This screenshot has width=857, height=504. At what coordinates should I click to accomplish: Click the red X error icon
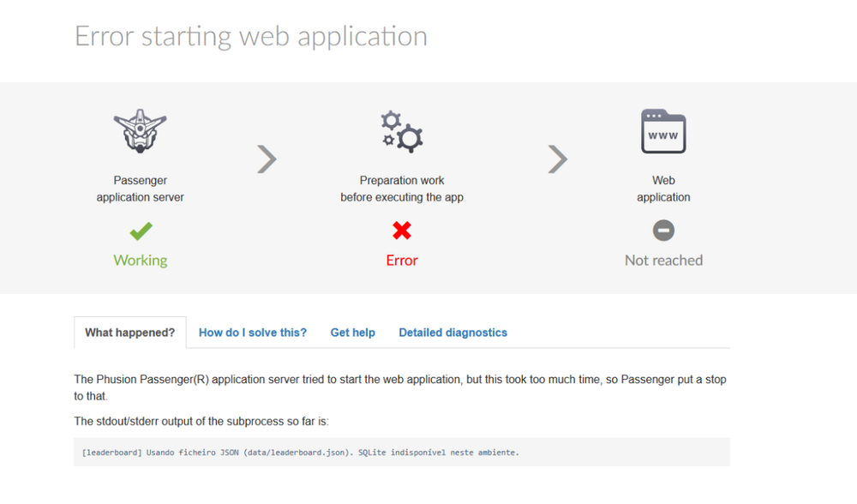401,231
